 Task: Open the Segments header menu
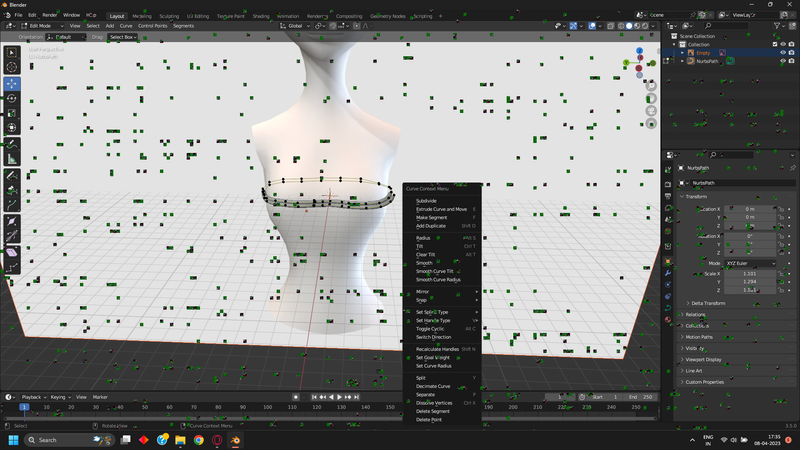(x=183, y=26)
